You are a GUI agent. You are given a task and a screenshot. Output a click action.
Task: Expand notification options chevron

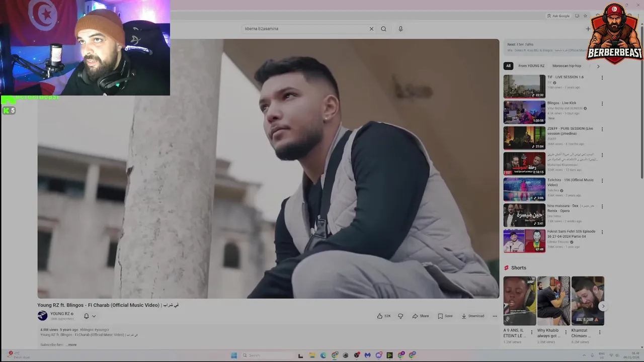pyautogui.click(x=94, y=316)
